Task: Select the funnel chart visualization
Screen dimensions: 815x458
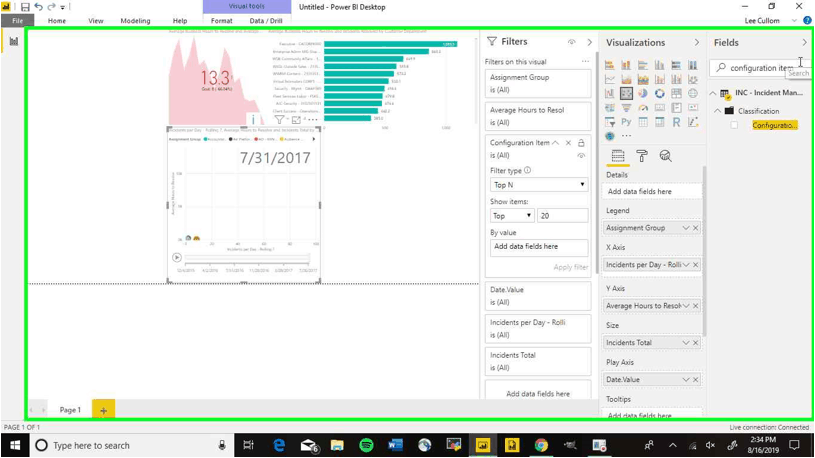Action: (626, 108)
